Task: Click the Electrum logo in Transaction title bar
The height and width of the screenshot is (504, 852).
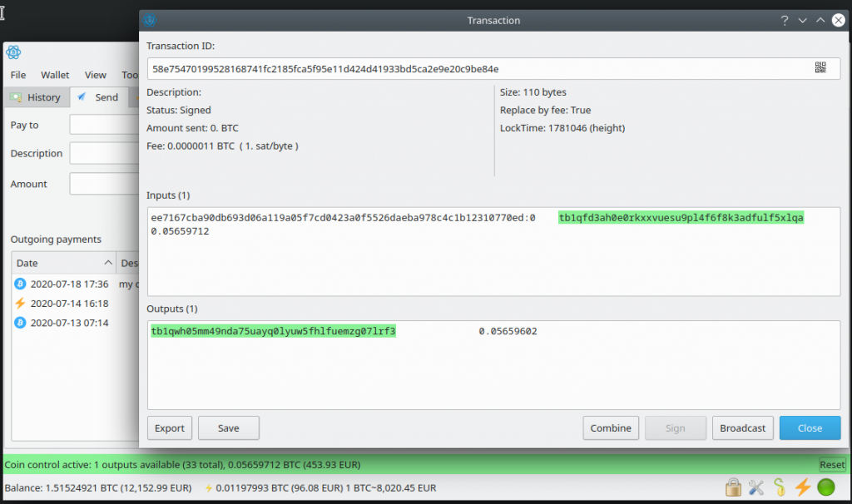Action: pyautogui.click(x=150, y=21)
